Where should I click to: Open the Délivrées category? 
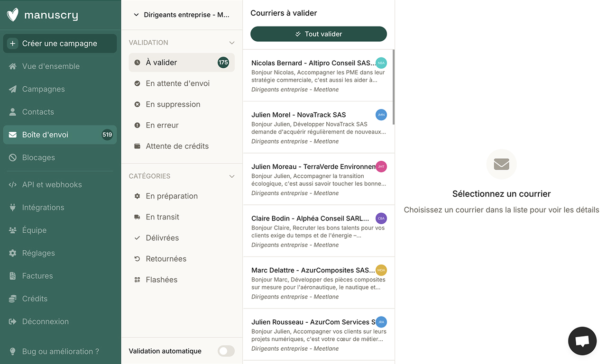[x=162, y=238]
